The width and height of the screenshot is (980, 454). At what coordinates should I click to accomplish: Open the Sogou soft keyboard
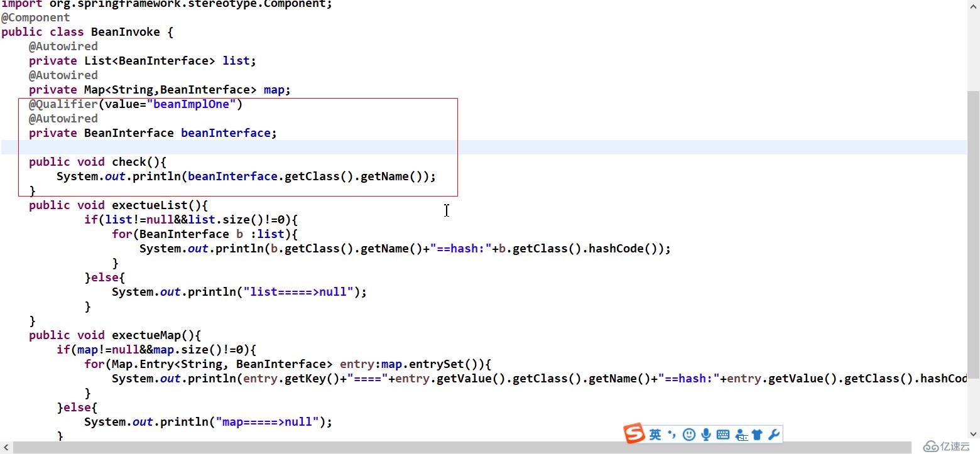pos(722,435)
